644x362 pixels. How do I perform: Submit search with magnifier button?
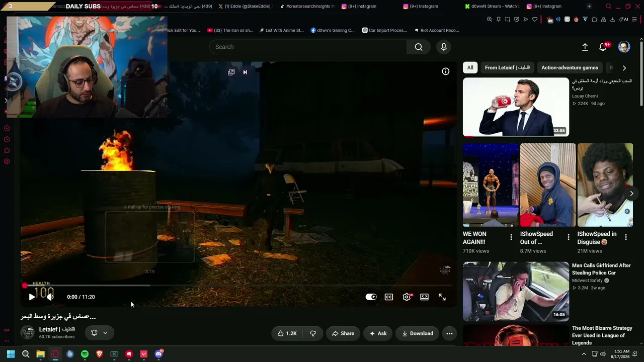click(x=419, y=47)
